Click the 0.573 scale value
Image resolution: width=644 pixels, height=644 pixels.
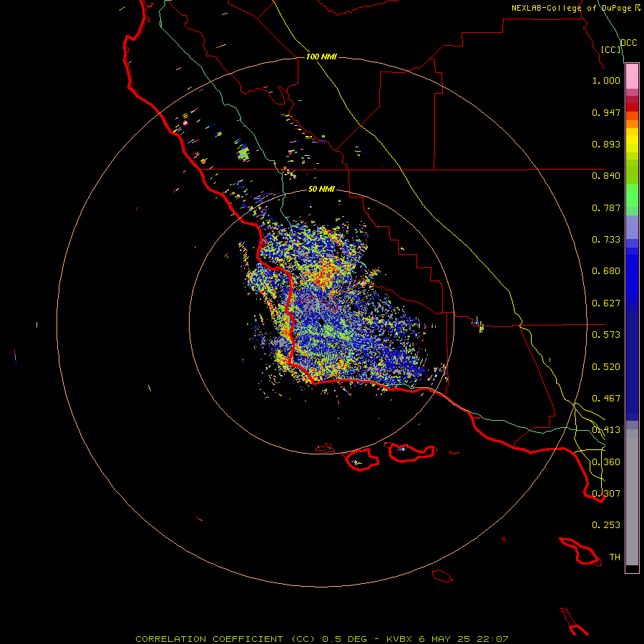(606, 335)
